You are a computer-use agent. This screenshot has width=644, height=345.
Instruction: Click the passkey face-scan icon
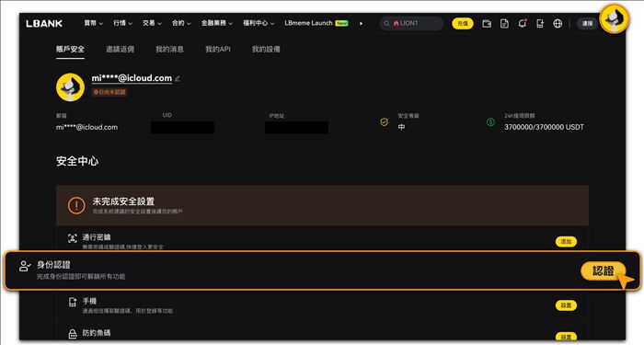coord(73,238)
